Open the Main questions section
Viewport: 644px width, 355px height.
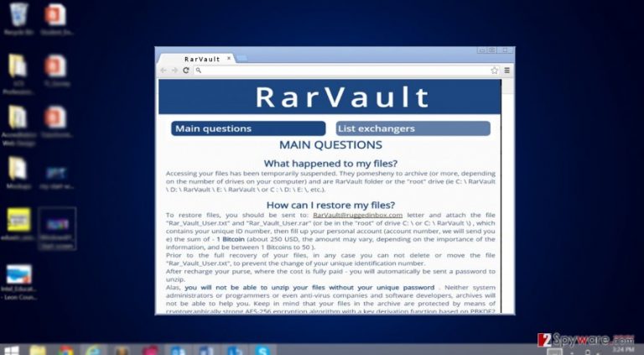[x=248, y=128]
